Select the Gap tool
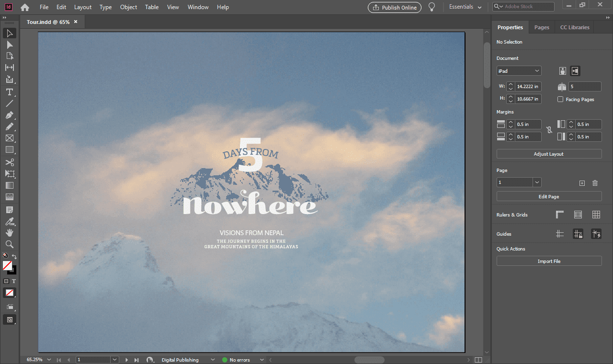Screen dimensions: 613x364 [x=10, y=68]
